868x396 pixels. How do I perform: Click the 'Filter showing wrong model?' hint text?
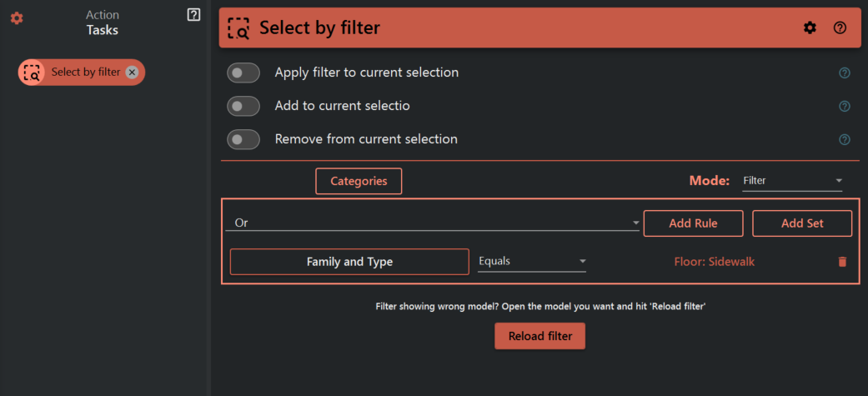pos(540,306)
